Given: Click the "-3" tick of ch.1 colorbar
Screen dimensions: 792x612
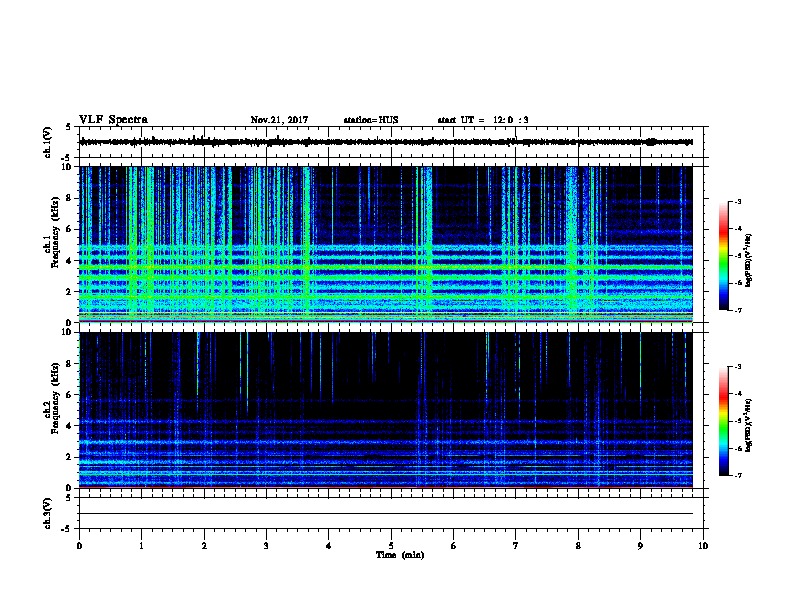Looking at the screenshot, I should click(737, 201).
